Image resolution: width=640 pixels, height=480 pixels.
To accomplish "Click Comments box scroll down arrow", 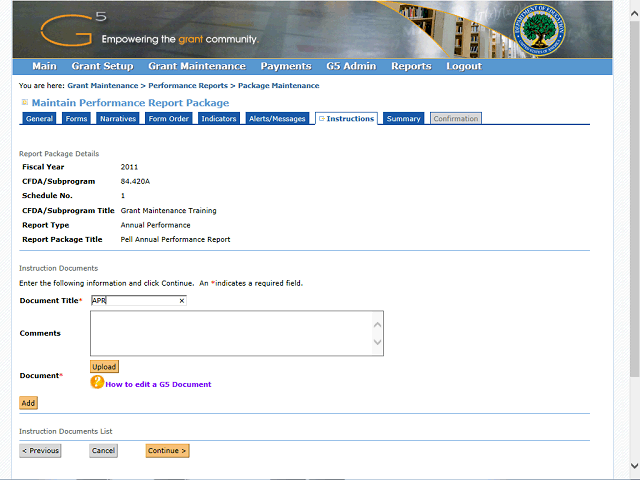I will 378,342.
